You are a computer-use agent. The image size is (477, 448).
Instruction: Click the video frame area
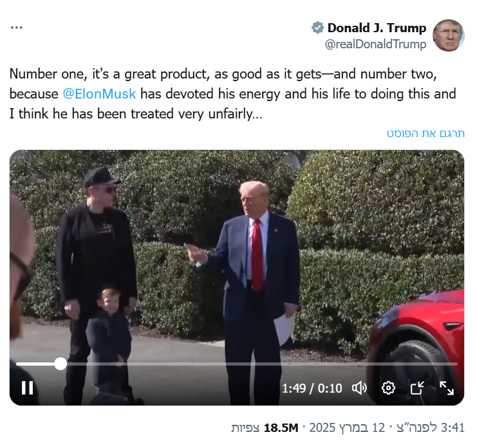(x=236, y=257)
